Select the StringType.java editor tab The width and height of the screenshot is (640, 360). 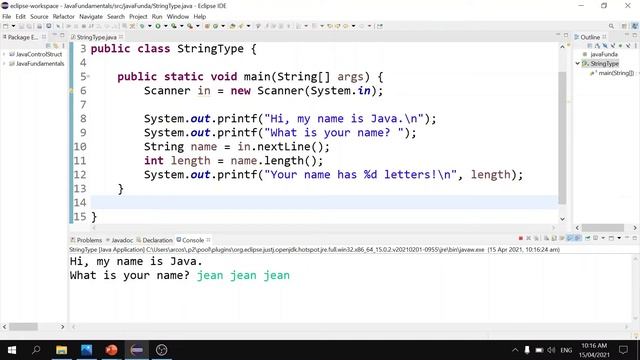click(96, 37)
